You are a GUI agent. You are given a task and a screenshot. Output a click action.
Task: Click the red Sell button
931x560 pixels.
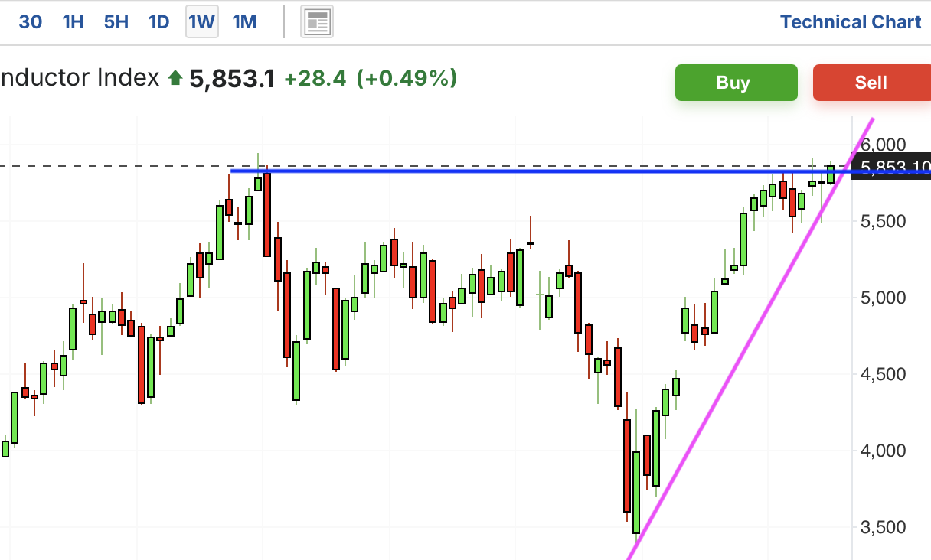tap(871, 83)
